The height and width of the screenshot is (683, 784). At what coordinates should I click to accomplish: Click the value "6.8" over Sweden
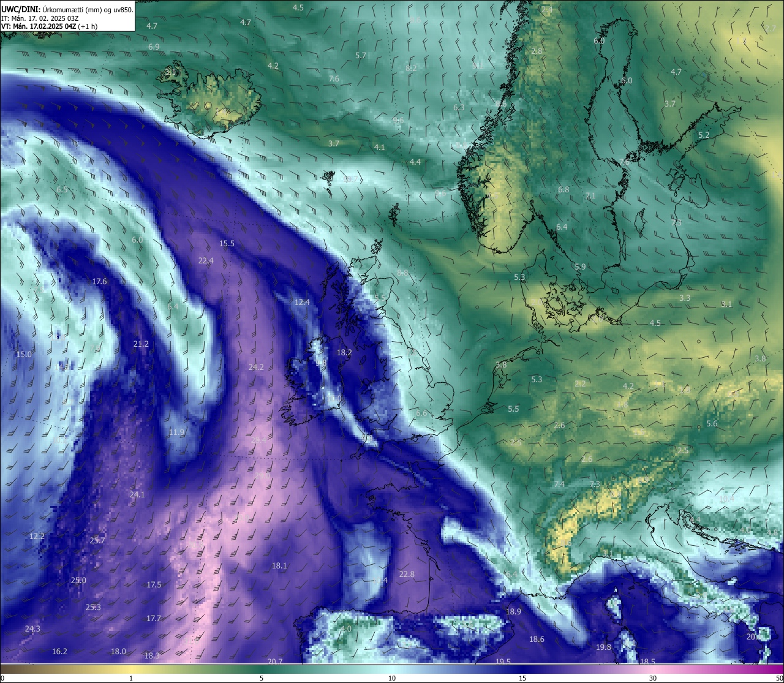(x=563, y=189)
